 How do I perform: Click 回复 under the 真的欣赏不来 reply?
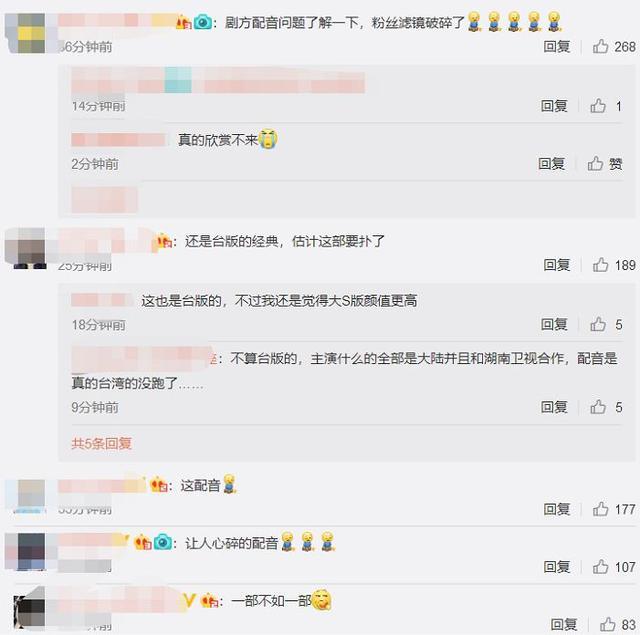[551, 164]
